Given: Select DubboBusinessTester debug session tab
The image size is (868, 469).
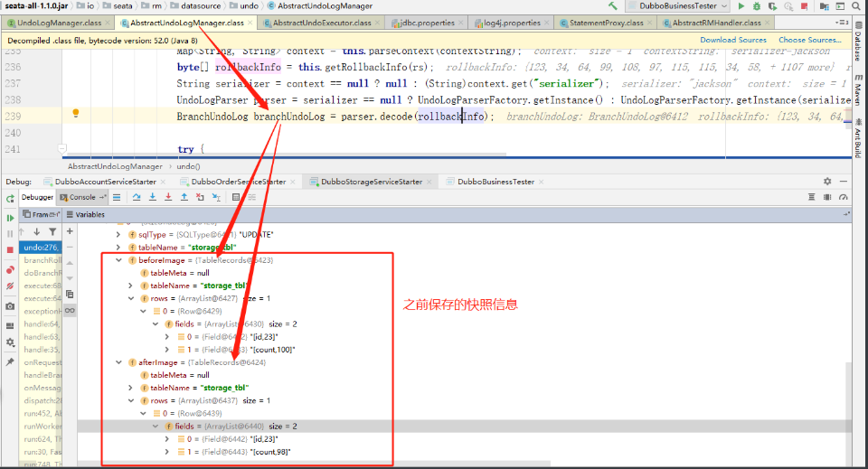Looking at the screenshot, I should point(495,182).
